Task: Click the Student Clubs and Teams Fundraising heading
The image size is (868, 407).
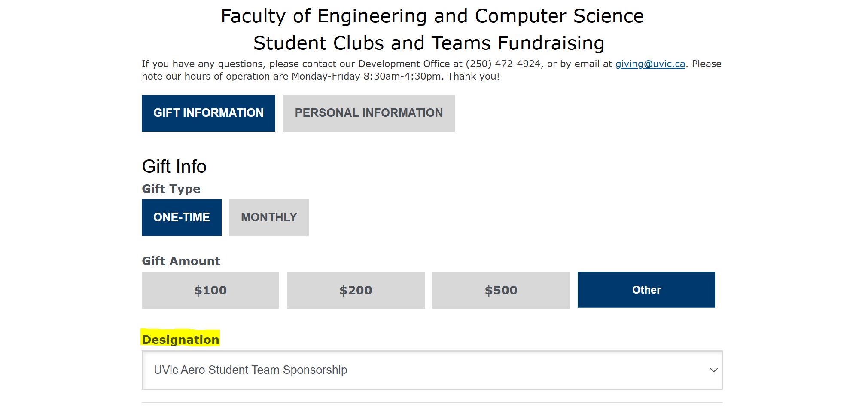Action: coord(429,43)
